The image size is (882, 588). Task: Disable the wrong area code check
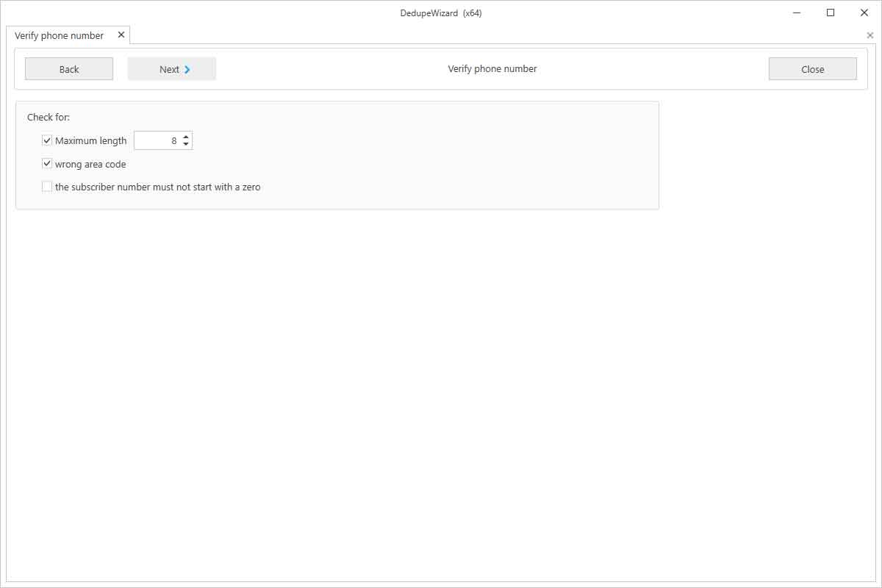pos(47,164)
